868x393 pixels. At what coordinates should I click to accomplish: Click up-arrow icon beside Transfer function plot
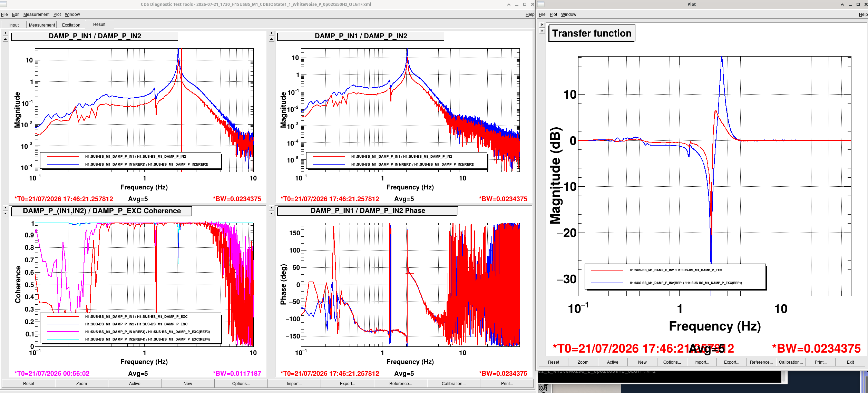[542, 31]
